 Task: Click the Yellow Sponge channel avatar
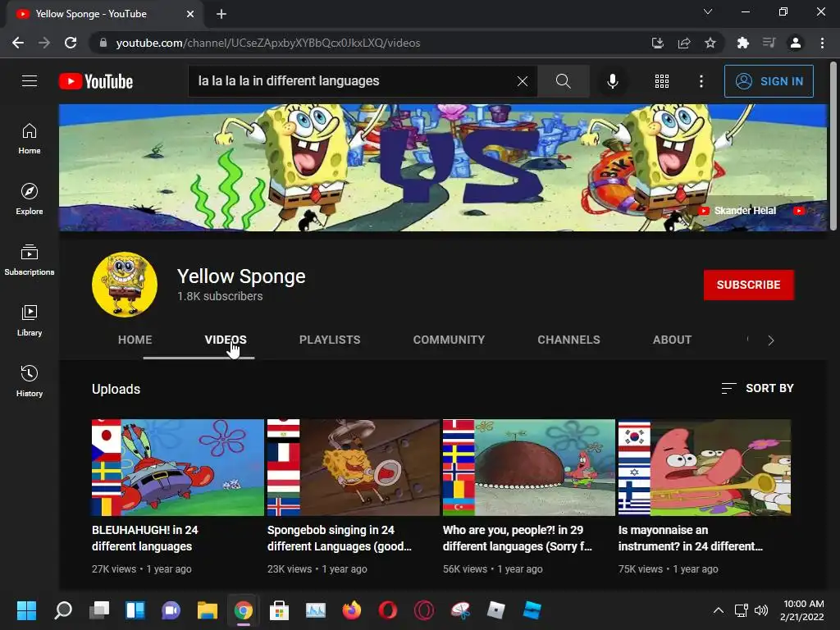click(x=125, y=285)
